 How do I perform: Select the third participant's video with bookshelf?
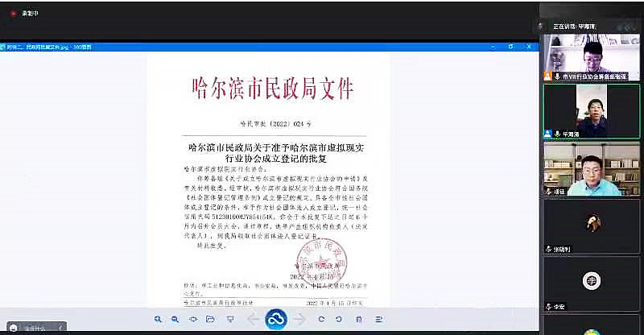pos(592,169)
